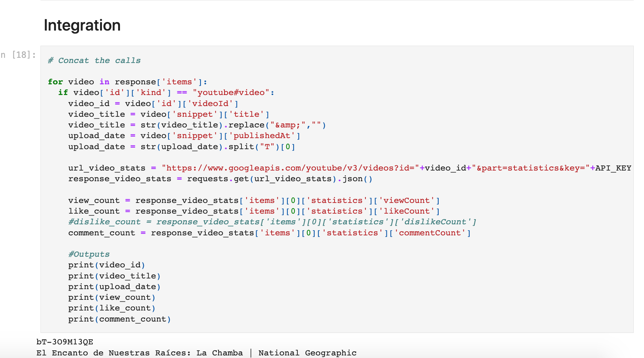Click the like_count likeCount line
The image size is (644, 358).
(254, 211)
